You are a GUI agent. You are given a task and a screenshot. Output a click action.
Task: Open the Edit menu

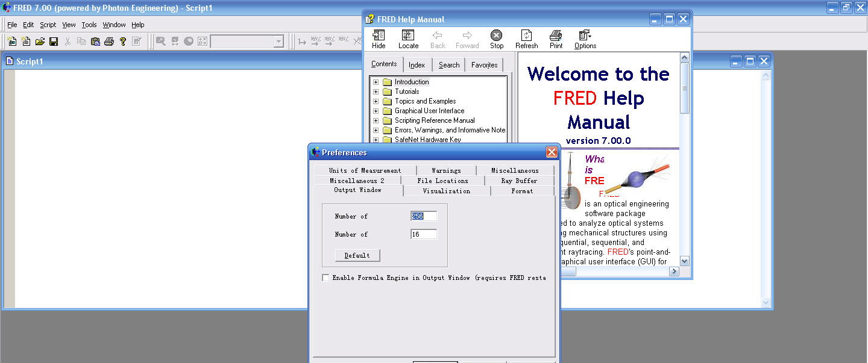click(28, 25)
